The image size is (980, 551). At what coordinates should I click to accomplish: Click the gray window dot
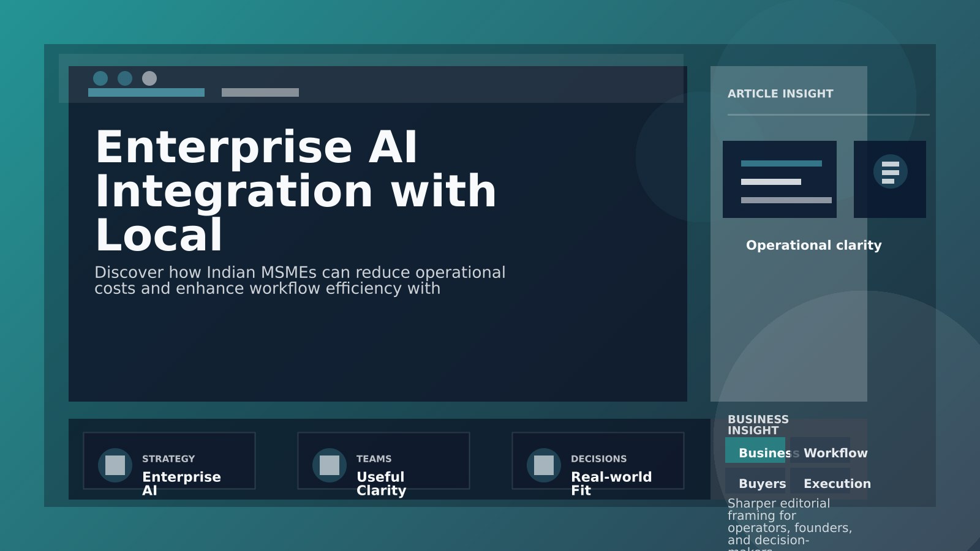pyautogui.click(x=149, y=78)
